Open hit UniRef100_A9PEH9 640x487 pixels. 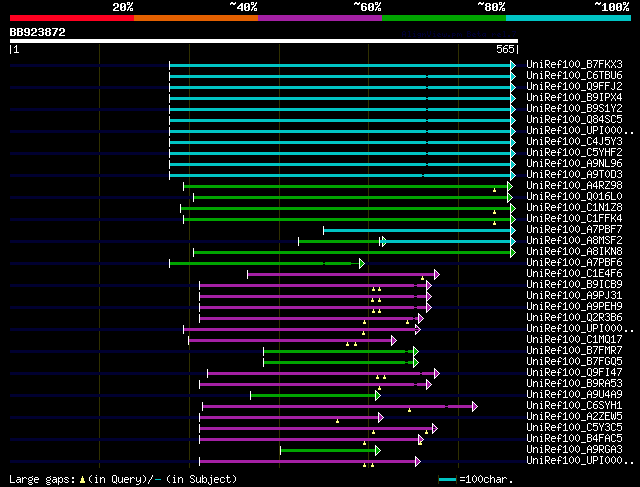(x=574, y=307)
